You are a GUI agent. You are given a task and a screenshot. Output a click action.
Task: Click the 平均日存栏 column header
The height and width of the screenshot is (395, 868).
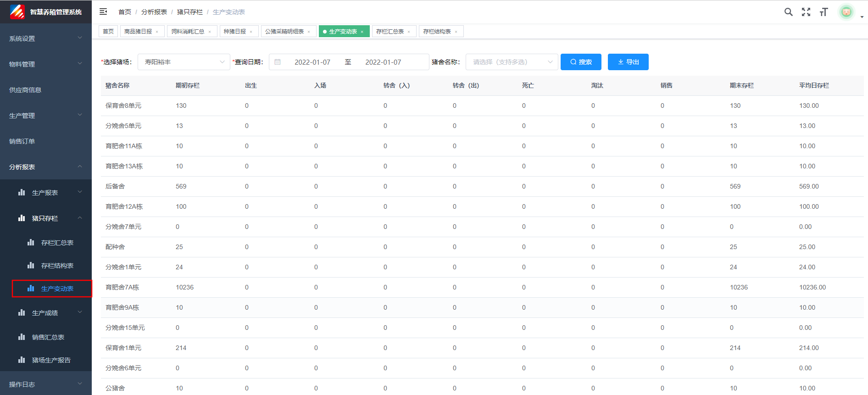814,85
